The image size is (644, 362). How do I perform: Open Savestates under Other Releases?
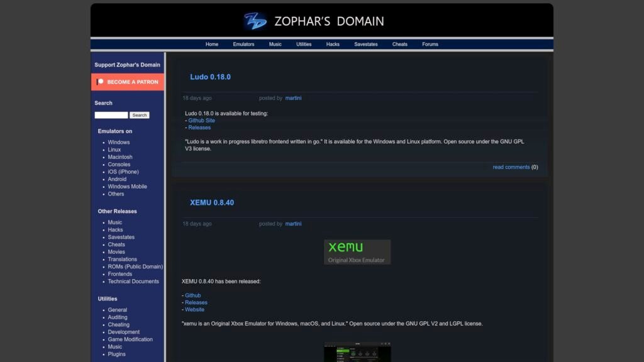[121, 237]
